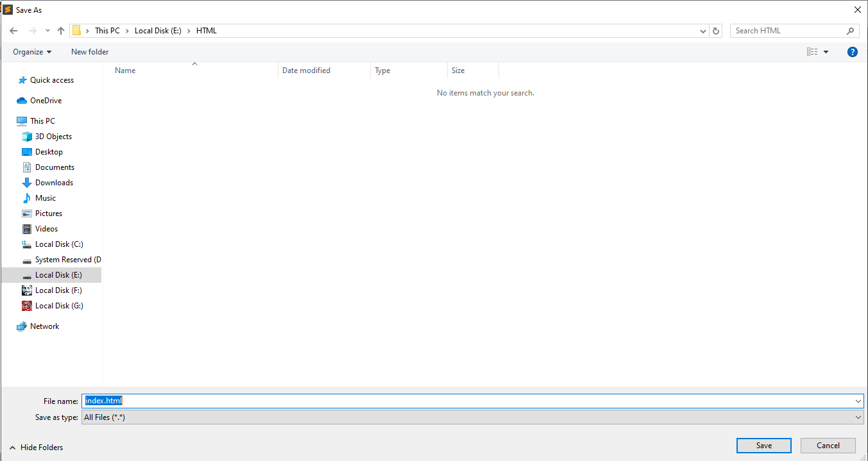This screenshot has width=868, height=461.
Task: Open OneDrive in navigation pane
Action: point(46,101)
